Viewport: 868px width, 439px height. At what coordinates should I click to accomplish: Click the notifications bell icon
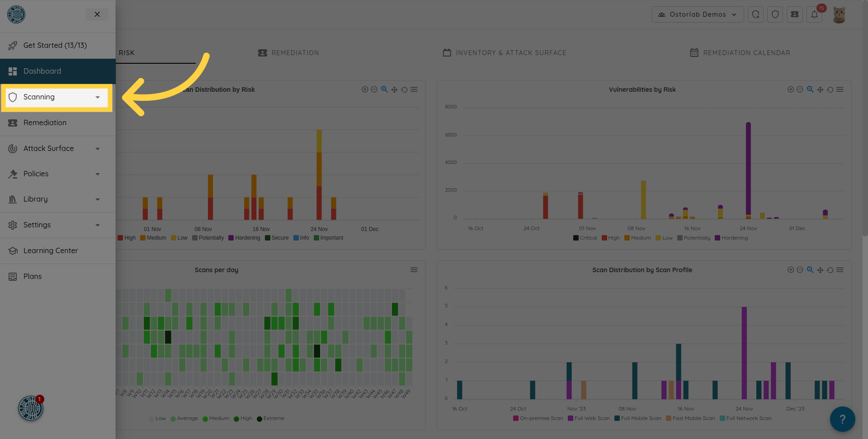814,14
